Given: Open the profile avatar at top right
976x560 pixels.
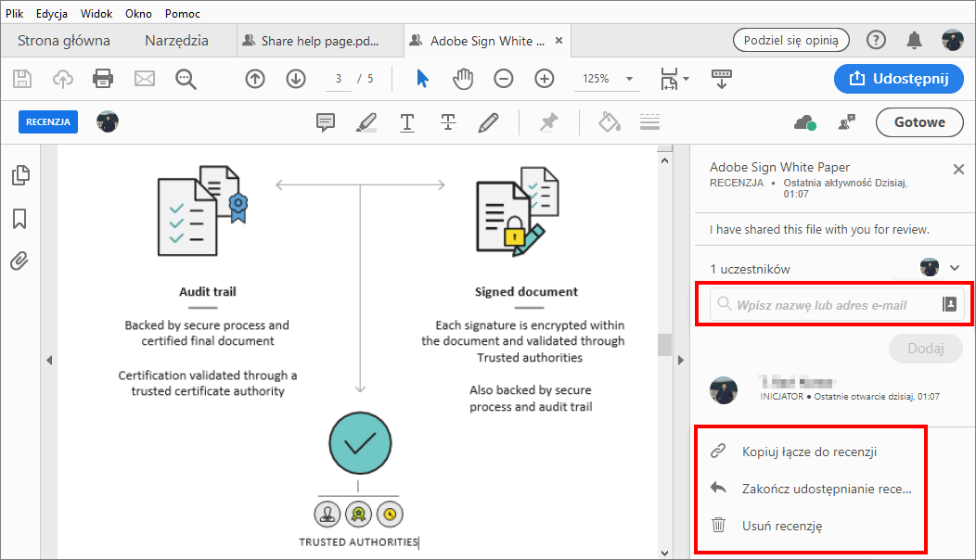Looking at the screenshot, I should [953, 41].
